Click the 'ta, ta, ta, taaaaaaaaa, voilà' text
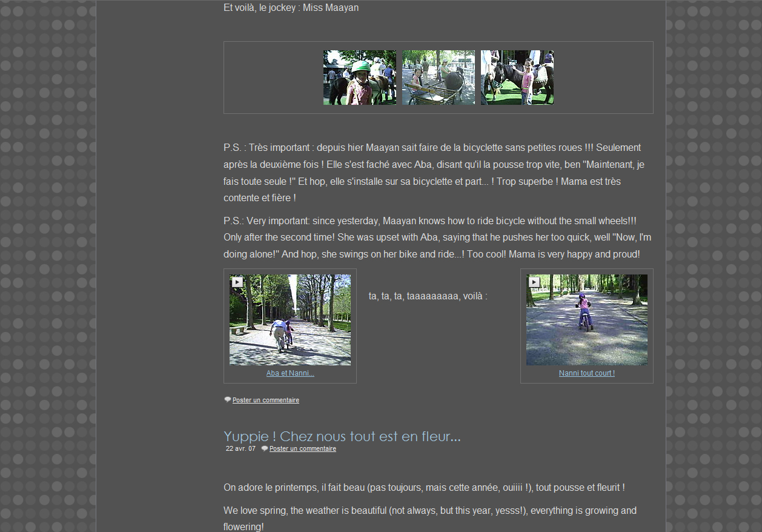 [428, 296]
